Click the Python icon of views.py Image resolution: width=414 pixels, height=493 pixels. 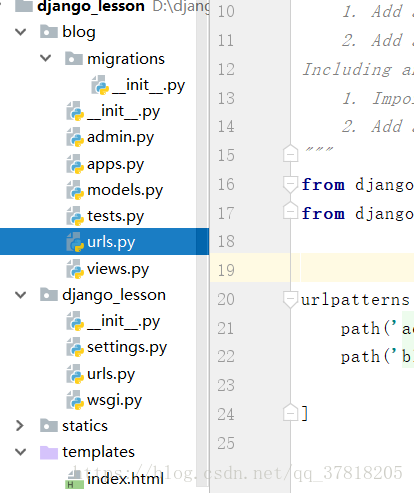point(75,269)
